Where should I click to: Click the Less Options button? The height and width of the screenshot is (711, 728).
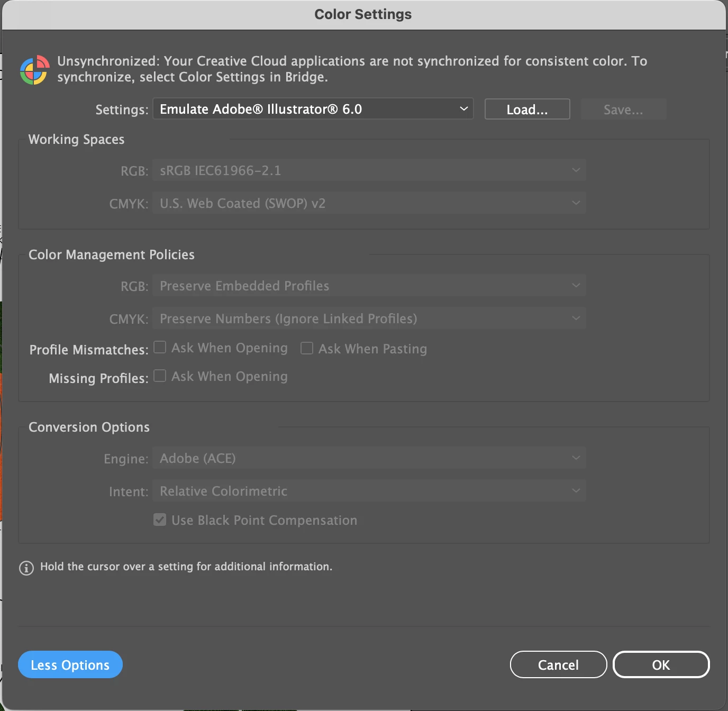coord(70,664)
